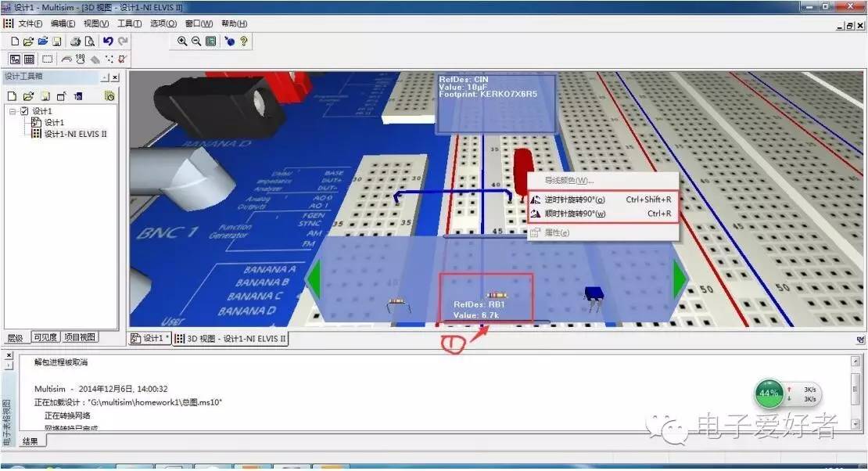Image resolution: width=868 pixels, height=471 pixels.
Task: Collapse the 设计1 tree node
Action: click(13, 111)
